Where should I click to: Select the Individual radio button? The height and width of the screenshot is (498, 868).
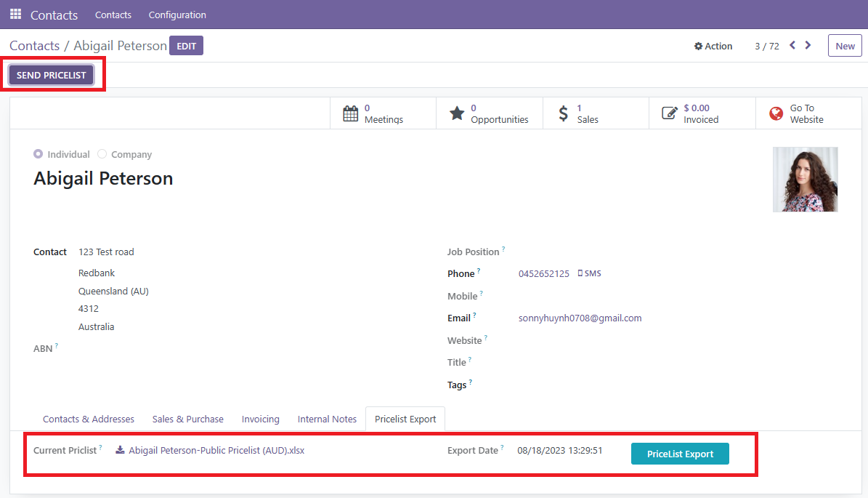38,154
